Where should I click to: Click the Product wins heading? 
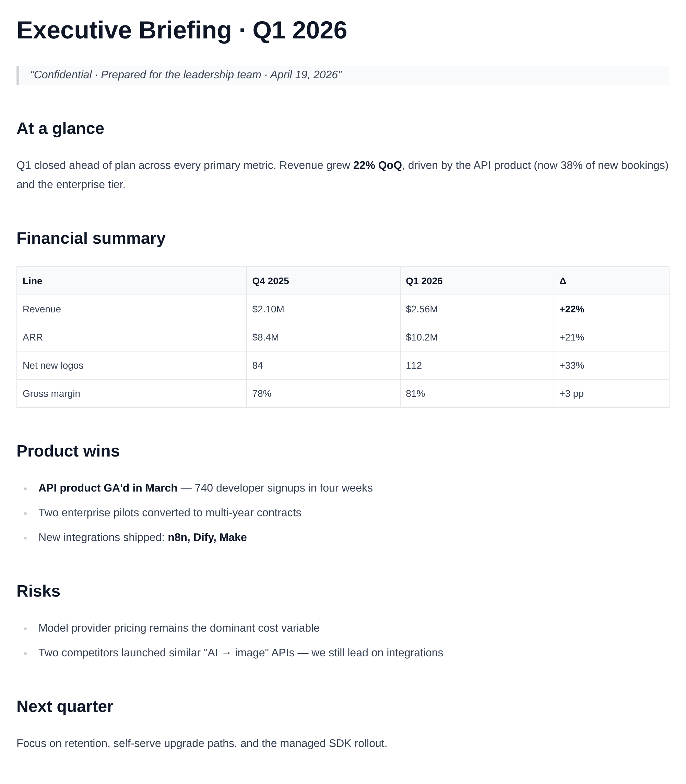pos(68,451)
